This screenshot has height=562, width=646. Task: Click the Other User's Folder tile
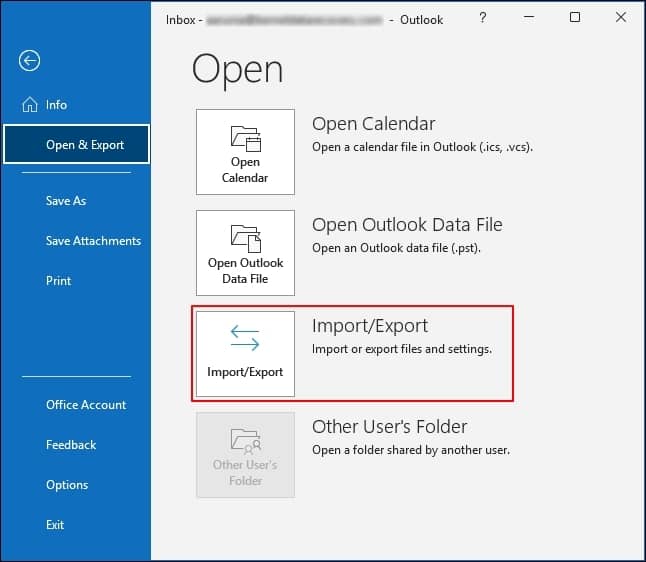pyautogui.click(x=246, y=455)
